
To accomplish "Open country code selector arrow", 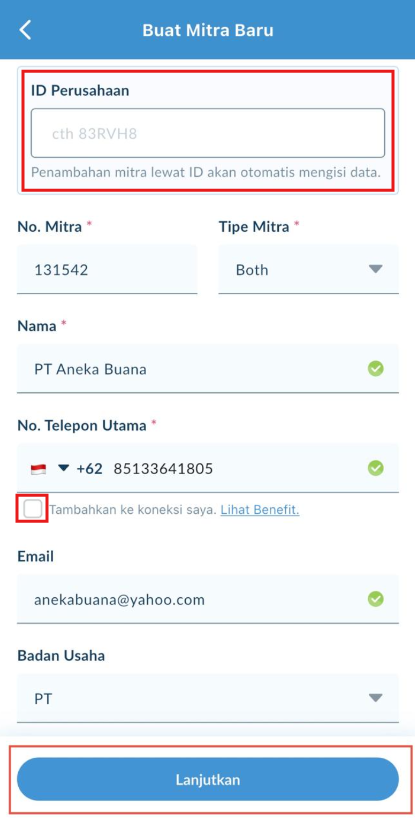I will click(63, 468).
